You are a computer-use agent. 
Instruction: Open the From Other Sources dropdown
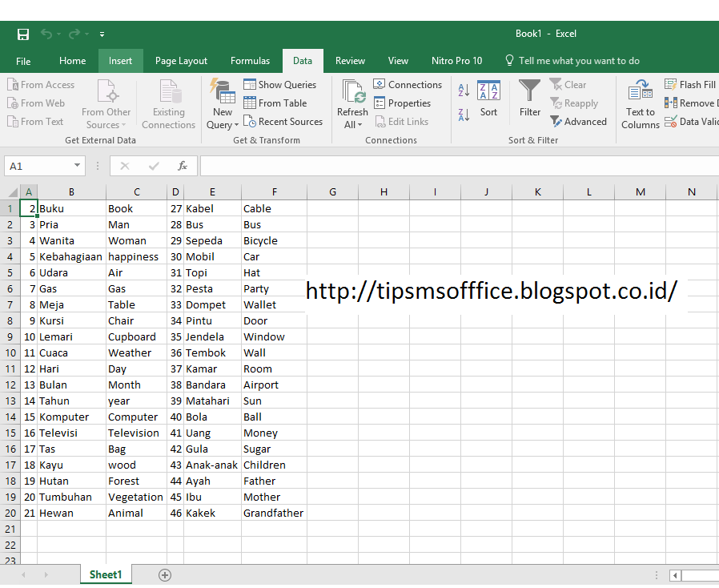click(x=105, y=103)
